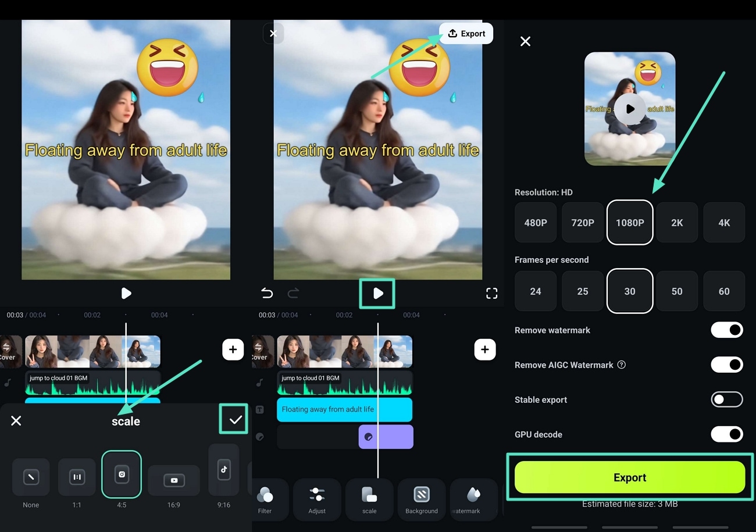Choose the 4:5 Instagram aspect ratio
This screenshot has height=532, width=756.
pyautogui.click(x=122, y=474)
